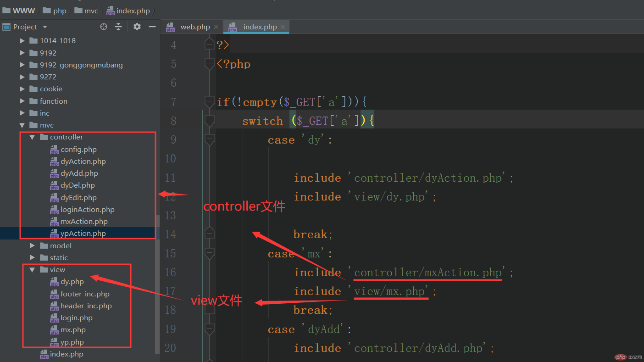The width and height of the screenshot is (644, 362).
Task: Expand the static folder
Action: click(x=32, y=258)
